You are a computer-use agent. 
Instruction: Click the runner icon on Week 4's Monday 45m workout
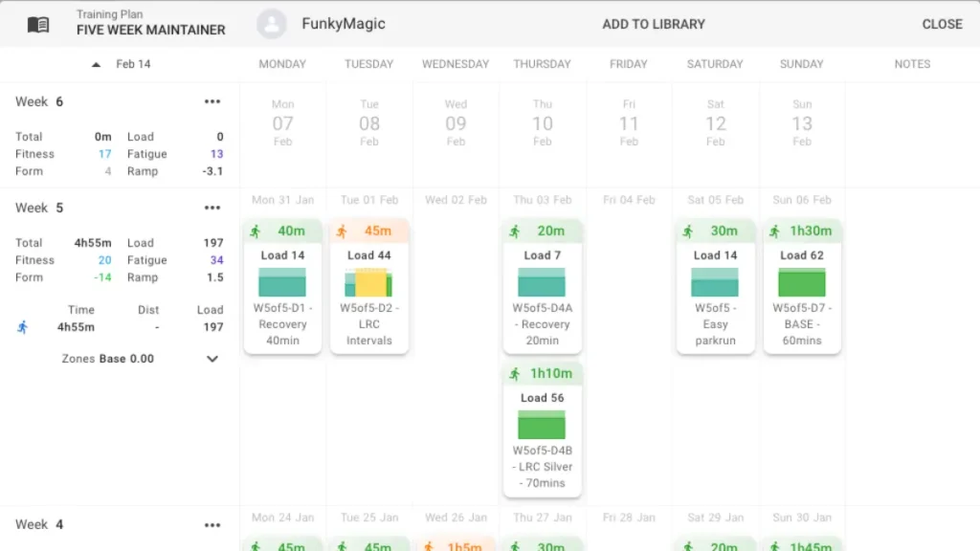(x=256, y=543)
